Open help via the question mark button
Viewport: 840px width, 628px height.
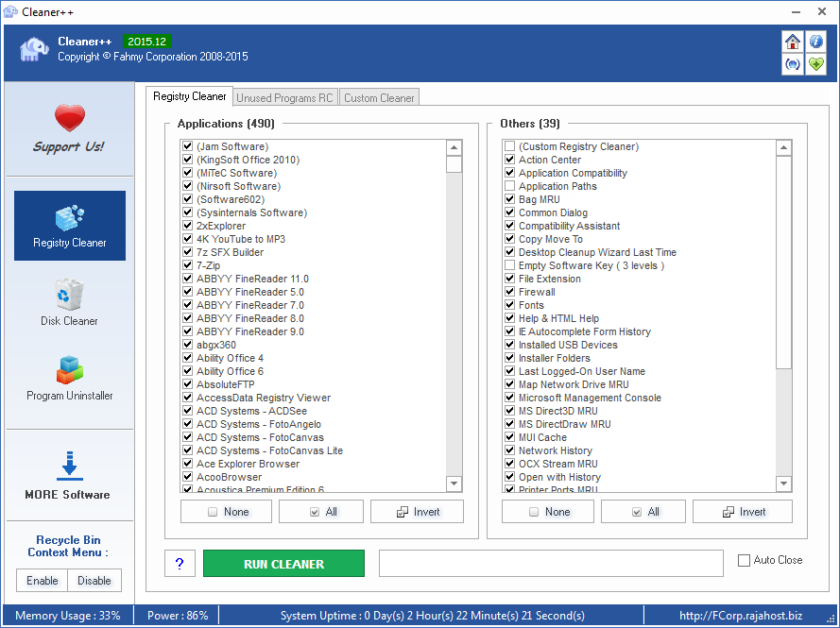point(180,563)
